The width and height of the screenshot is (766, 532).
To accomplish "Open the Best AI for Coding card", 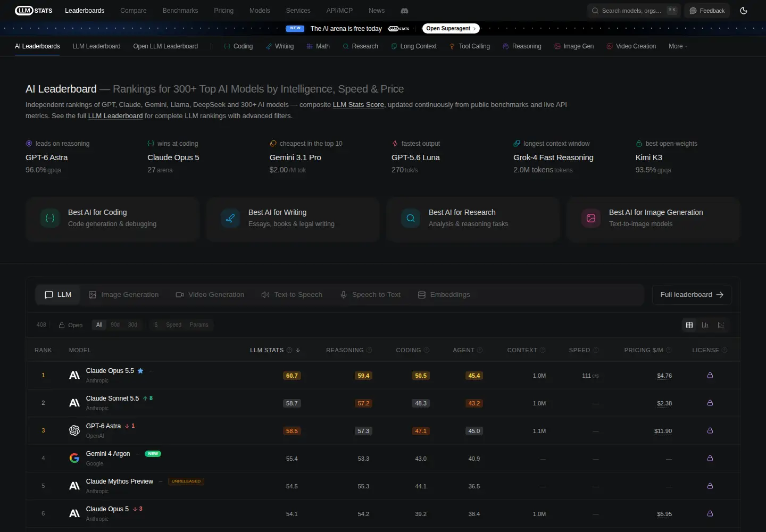I will [x=112, y=219].
